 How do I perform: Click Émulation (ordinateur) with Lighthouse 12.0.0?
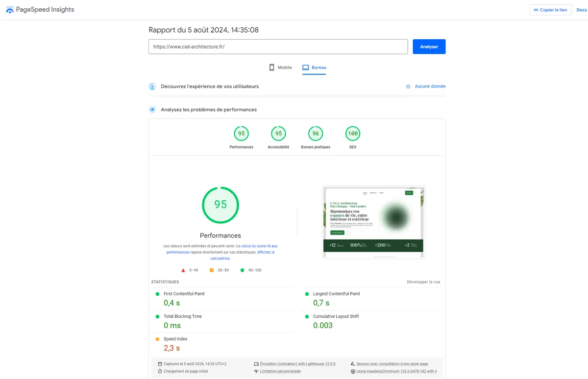[298, 364]
